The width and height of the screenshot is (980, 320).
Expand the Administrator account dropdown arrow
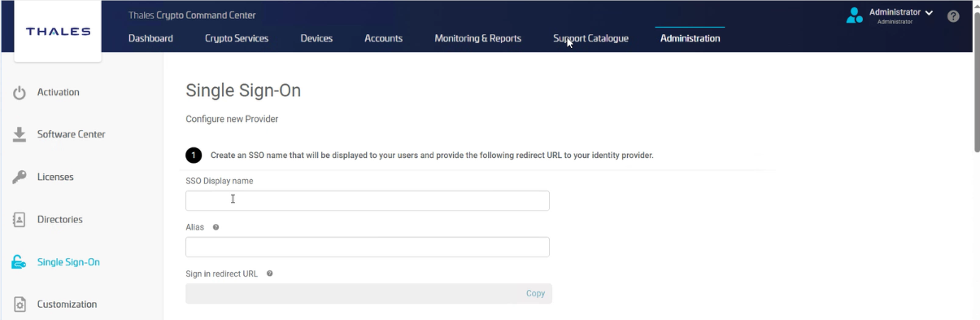[x=929, y=13]
